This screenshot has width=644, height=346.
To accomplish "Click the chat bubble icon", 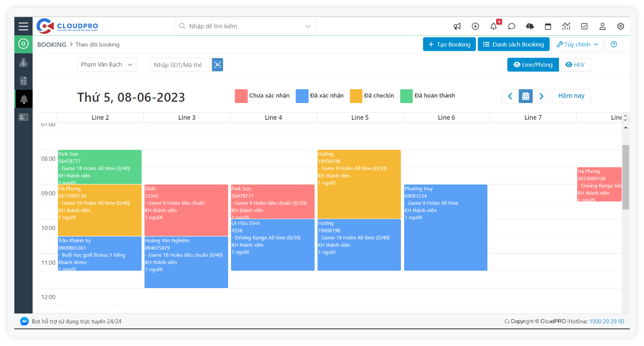I will coord(512,26).
